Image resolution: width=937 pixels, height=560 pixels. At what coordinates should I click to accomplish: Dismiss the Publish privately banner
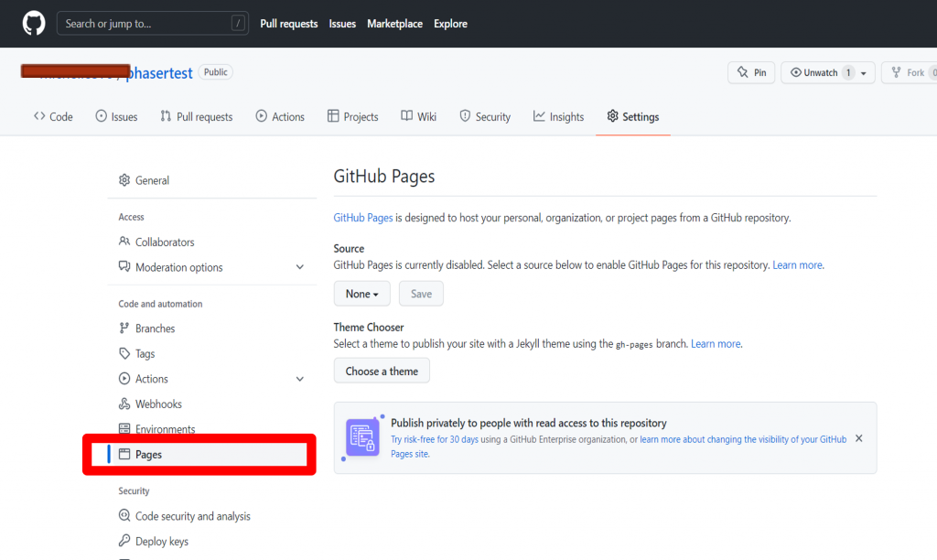pos(858,438)
